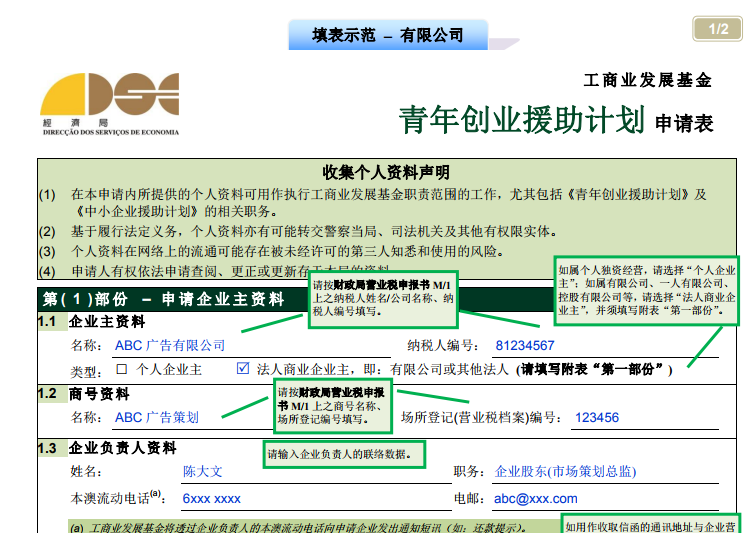The width and height of the screenshot is (747, 533).
Task: Click the 电邮 field abc@xxx.com
Action: click(536, 498)
